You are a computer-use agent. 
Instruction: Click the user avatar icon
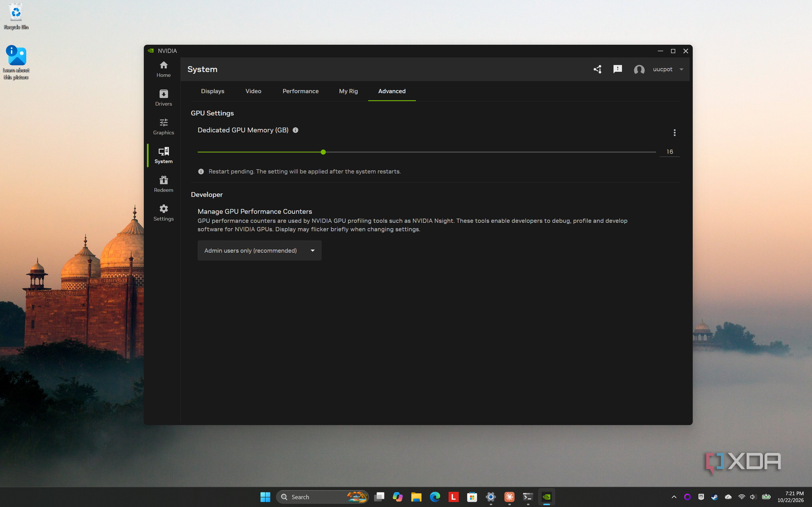tap(639, 70)
